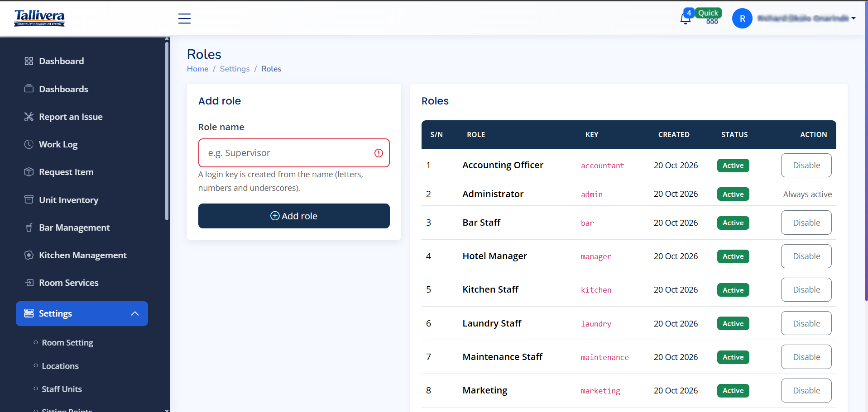Image resolution: width=868 pixels, height=412 pixels.
Task: Click the Dashboards icon in sidebar
Action: tap(29, 89)
